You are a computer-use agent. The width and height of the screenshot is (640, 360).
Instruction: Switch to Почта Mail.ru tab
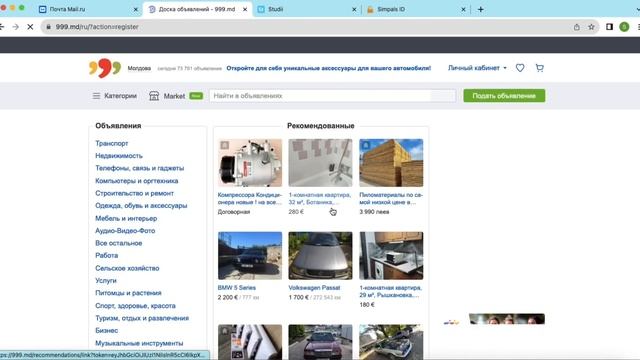tap(88, 9)
